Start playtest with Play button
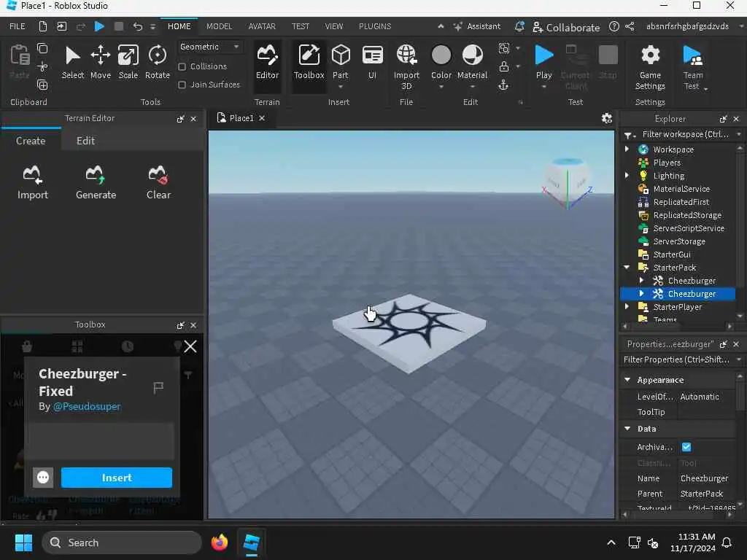This screenshot has height=560, width=747. (543, 63)
